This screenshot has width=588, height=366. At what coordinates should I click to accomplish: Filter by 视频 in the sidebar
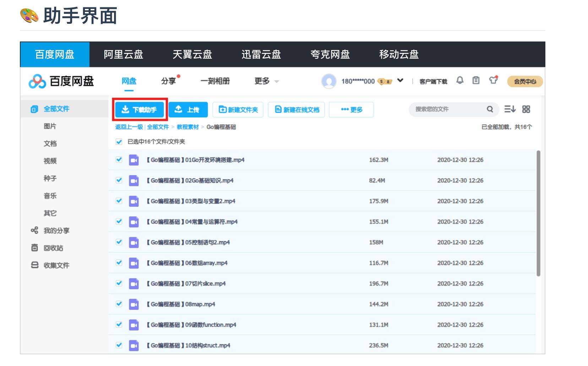click(50, 161)
